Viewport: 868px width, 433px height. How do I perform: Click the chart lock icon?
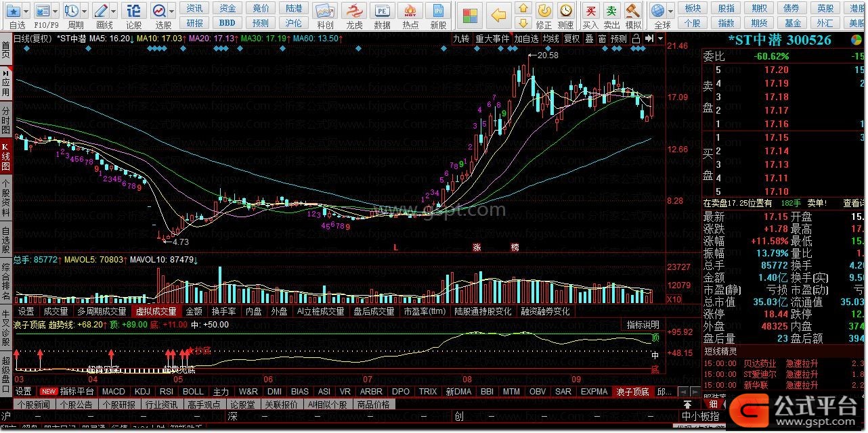pyautogui.click(x=636, y=39)
